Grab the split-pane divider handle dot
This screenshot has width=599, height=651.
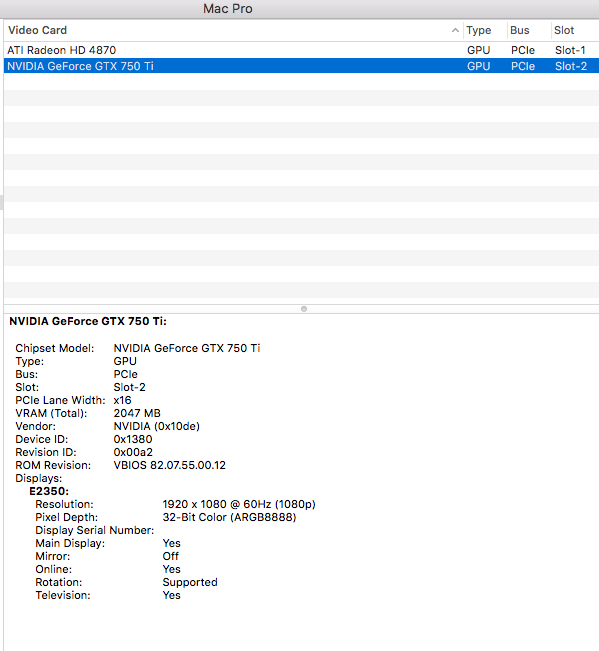(x=304, y=309)
